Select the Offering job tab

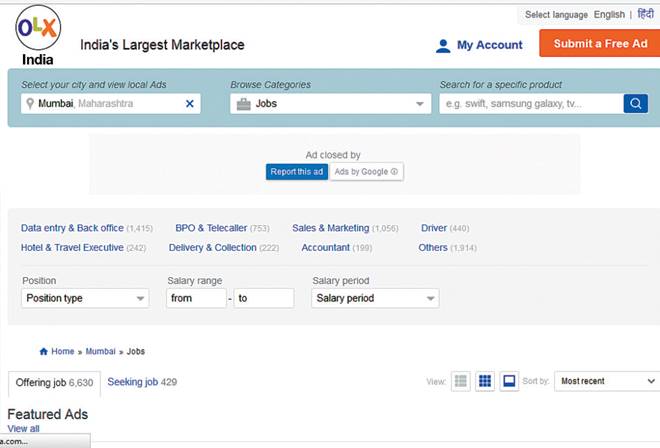[54, 383]
